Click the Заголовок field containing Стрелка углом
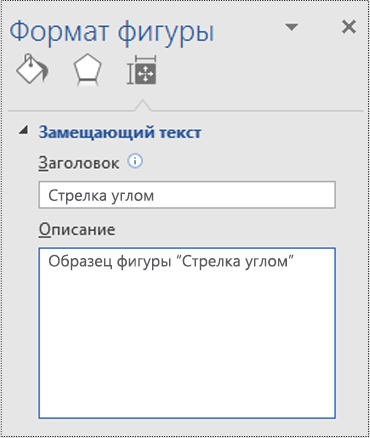Image resolution: width=370 pixels, height=438 pixels. pos(187,195)
